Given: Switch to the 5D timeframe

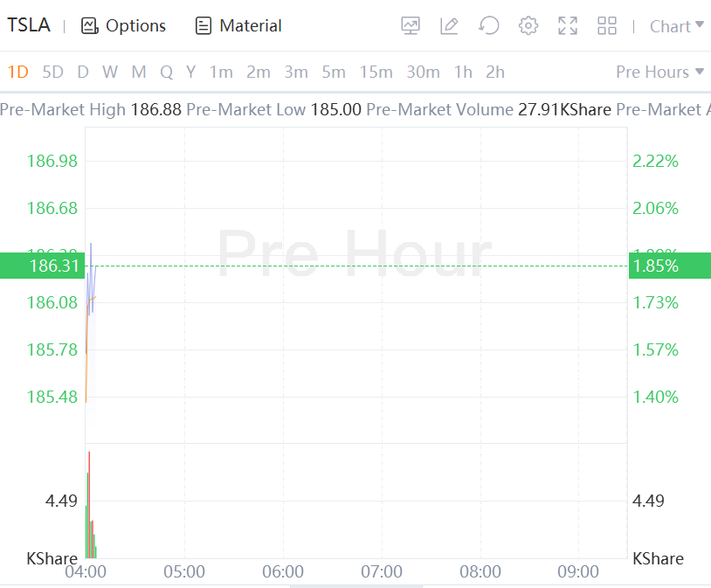Looking at the screenshot, I should coord(53,72).
